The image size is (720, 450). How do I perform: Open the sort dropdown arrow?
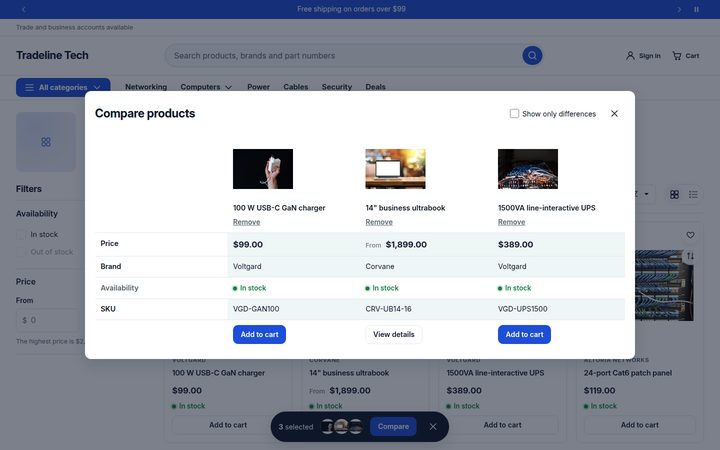[x=646, y=194]
